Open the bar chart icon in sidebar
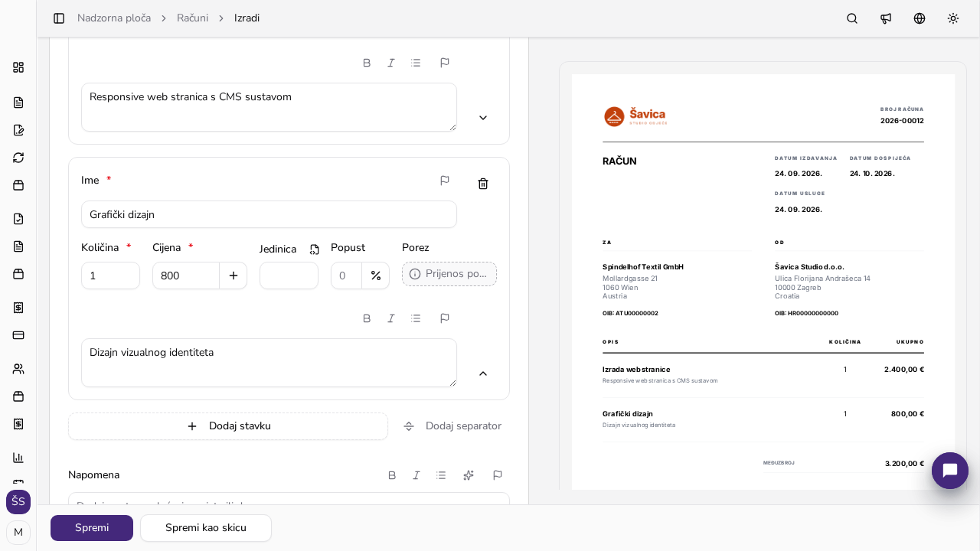The image size is (980, 551). point(18,458)
